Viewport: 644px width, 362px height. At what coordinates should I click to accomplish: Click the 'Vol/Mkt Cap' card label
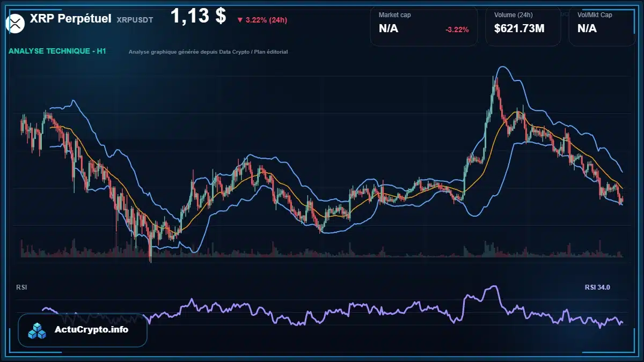595,15
